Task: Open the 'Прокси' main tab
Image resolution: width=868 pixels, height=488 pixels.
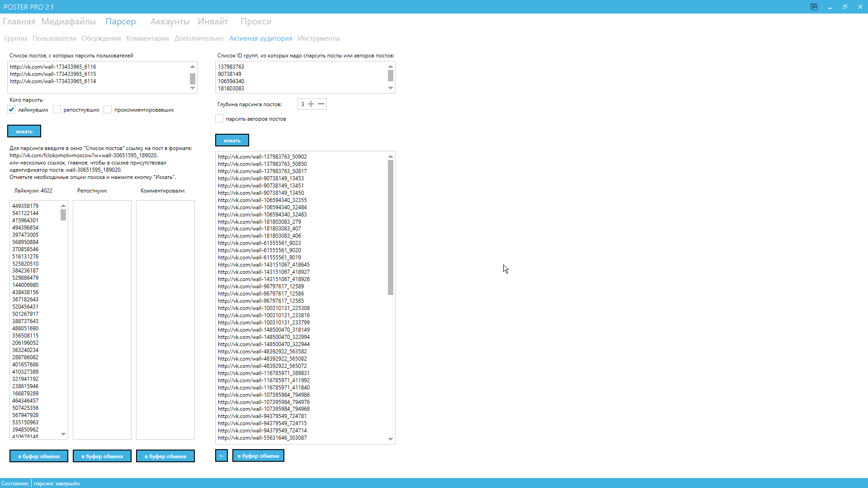Action: [256, 22]
